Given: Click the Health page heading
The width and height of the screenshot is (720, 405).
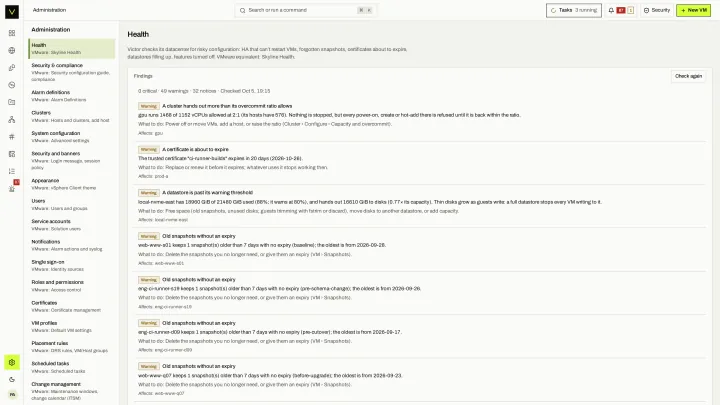Looking at the screenshot, I should pyautogui.click(x=138, y=34).
